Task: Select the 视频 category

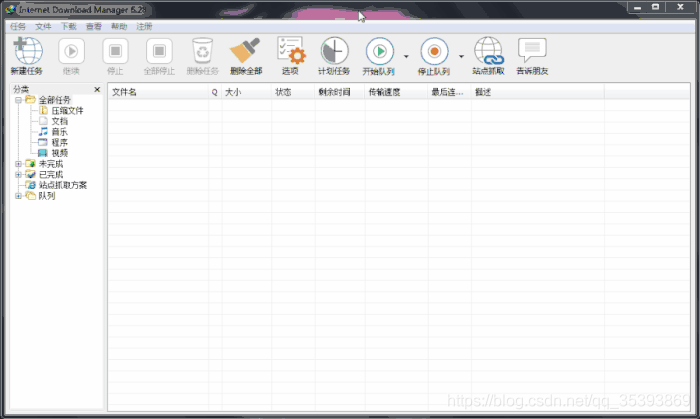Action: 59,153
